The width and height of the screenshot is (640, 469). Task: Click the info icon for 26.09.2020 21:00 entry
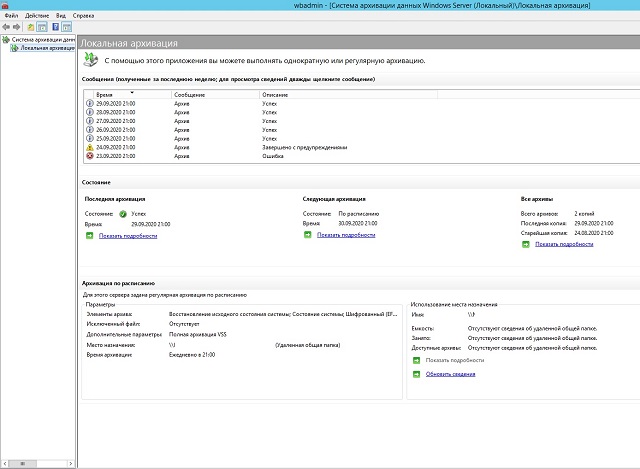[x=90, y=130]
